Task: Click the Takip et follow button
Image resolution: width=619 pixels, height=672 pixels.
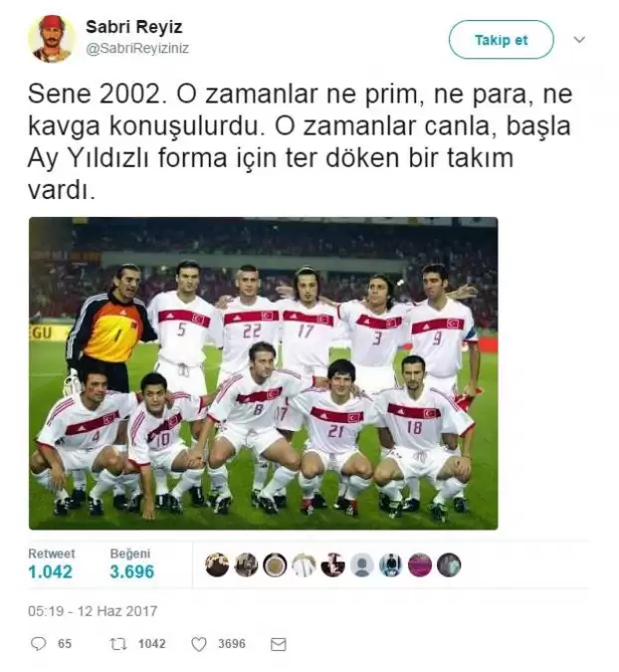Action: [502, 40]
